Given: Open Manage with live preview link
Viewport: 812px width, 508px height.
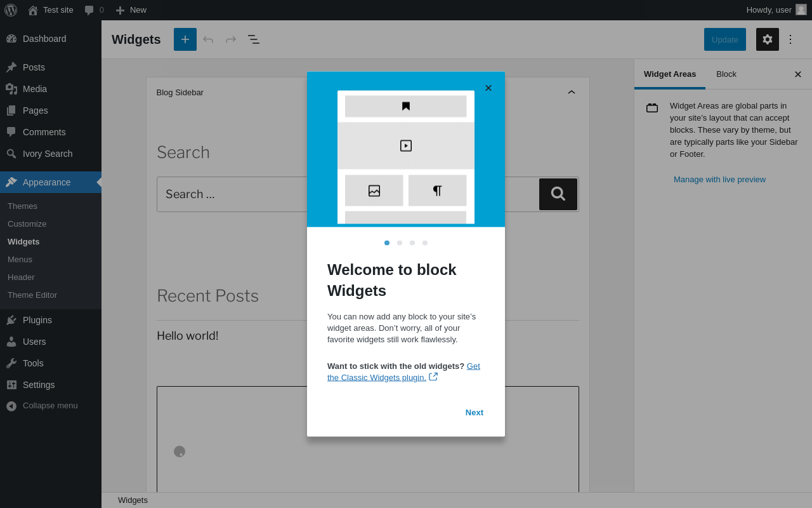Looking at the screenshot, I should [719, 180].
